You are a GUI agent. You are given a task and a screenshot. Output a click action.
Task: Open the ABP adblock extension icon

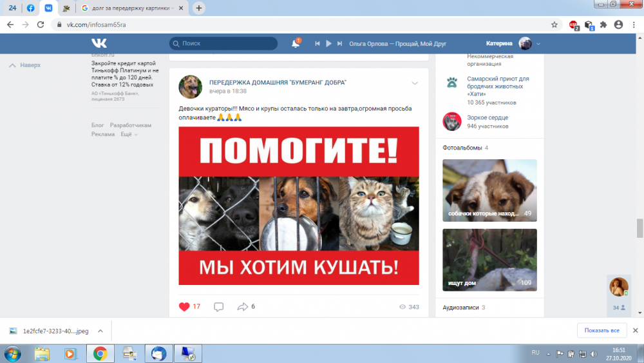pyautogui.click(x=574, y=25)
